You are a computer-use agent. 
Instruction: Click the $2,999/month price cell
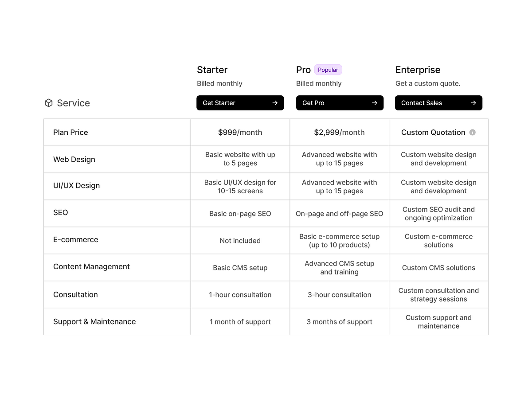339,132
